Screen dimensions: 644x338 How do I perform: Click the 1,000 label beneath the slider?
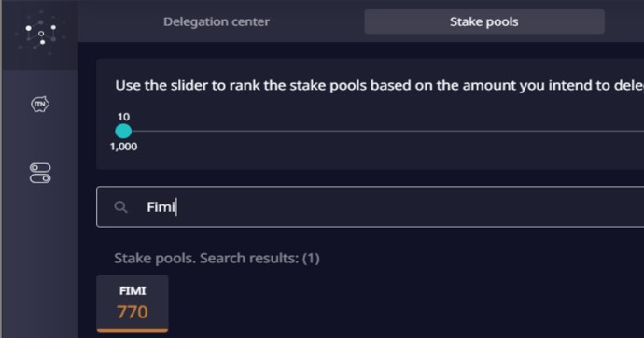pyautogui.click(x=123, y=147)
